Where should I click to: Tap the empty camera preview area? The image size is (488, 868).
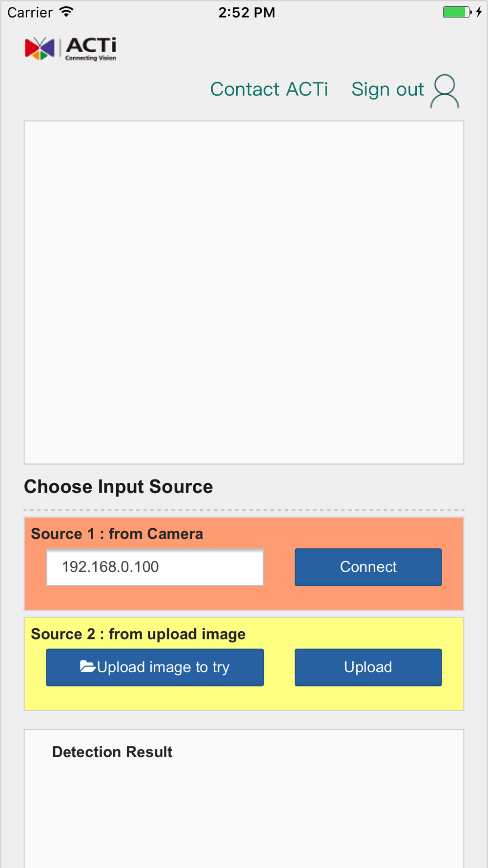click(244, 292)
